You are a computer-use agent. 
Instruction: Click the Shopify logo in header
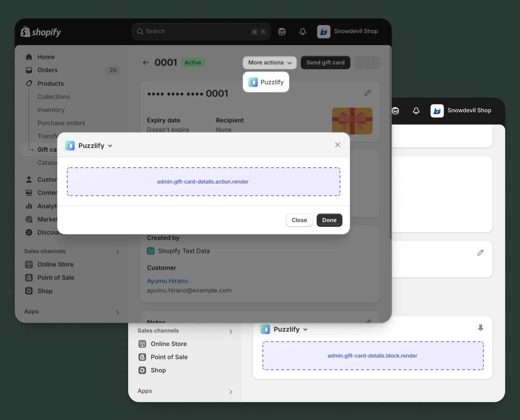click(41, 32)
